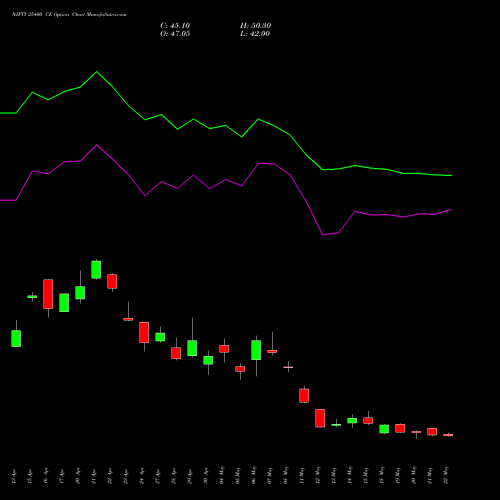The width and height of the screenshot is (500, 500).
Task: Select the close value C: 45.10
Action: tap(175, 26)
